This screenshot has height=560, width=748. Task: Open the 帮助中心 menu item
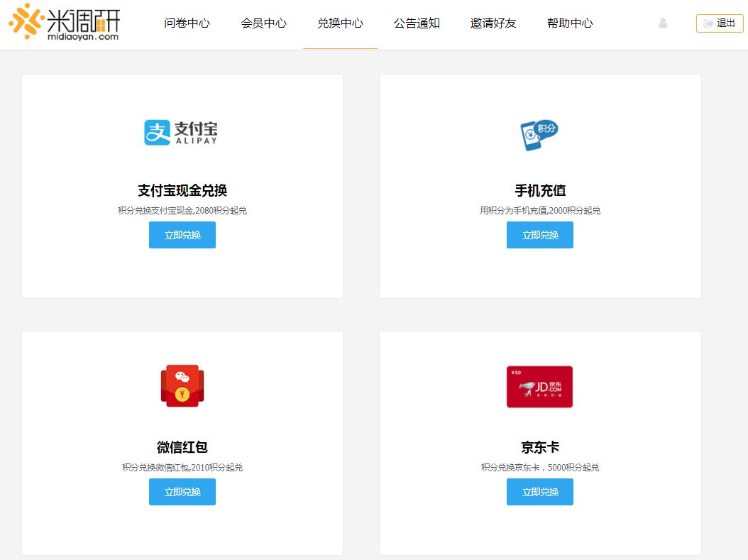coord(570,23)
